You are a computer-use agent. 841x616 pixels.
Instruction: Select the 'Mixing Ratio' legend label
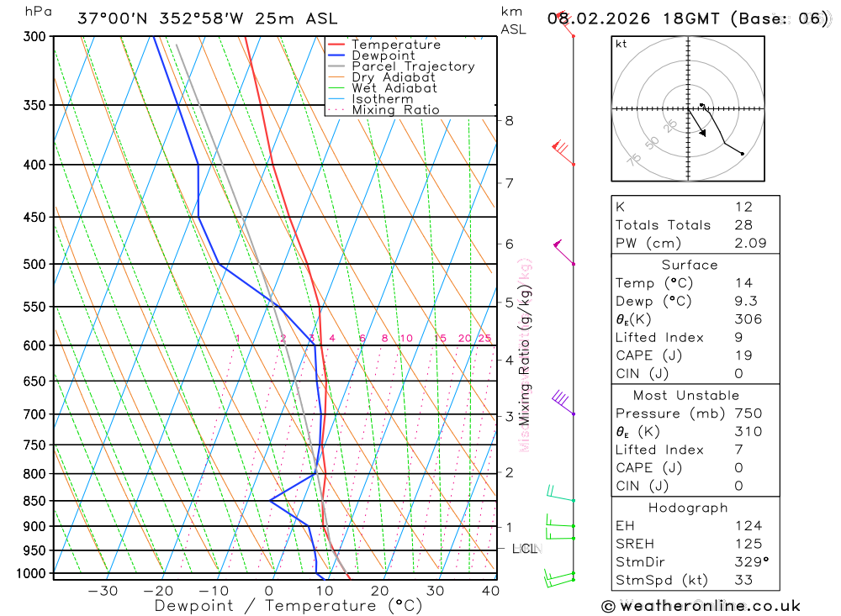395,110
